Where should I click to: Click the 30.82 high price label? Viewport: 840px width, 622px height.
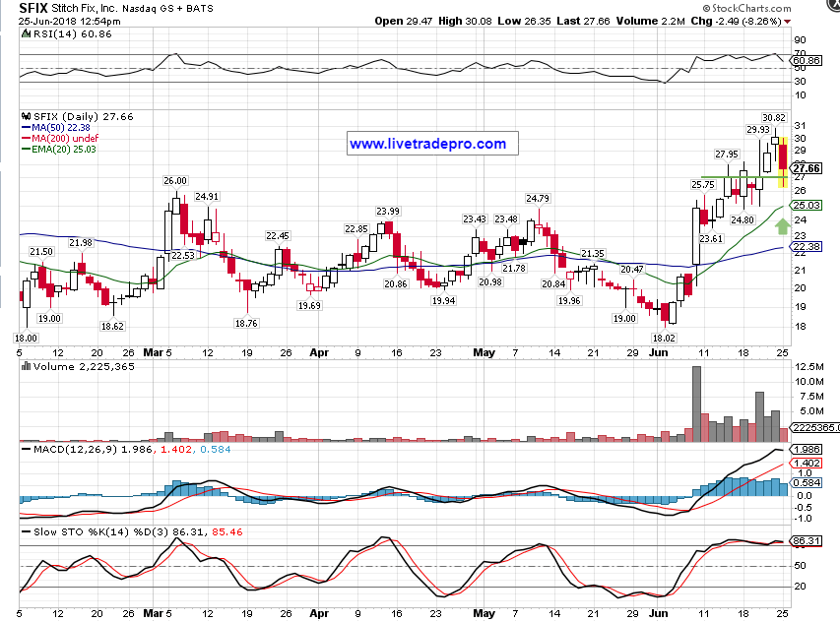point(773,118)
